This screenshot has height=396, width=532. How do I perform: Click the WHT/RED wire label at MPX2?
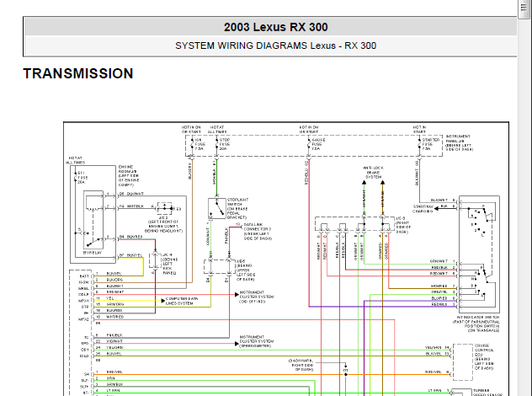click(x=115, y=317)
